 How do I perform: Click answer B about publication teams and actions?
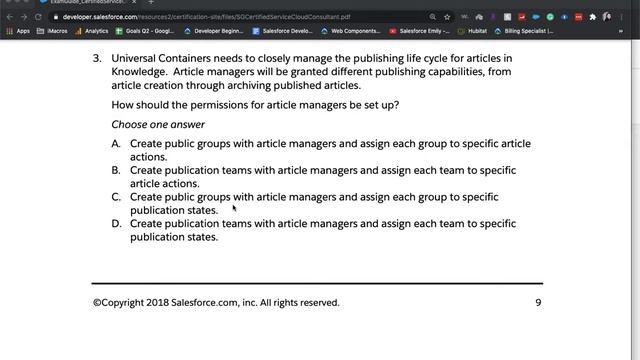click(x=313, y=177)
